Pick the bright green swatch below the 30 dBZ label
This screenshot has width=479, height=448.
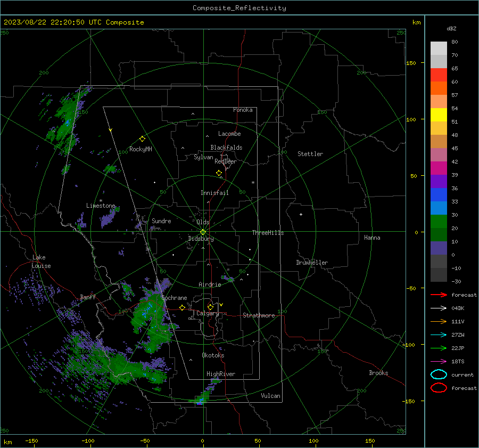click(439, 222)
